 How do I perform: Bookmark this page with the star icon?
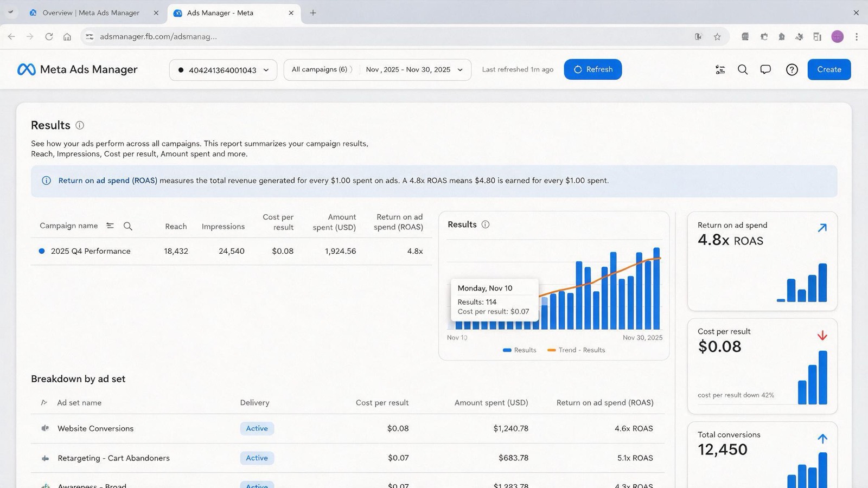717,37
